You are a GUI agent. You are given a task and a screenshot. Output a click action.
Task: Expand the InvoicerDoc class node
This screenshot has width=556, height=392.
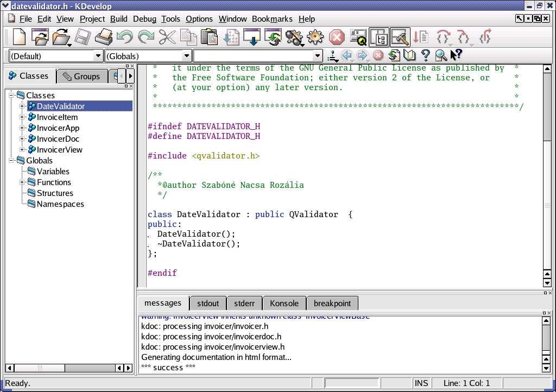click(22, 138)
